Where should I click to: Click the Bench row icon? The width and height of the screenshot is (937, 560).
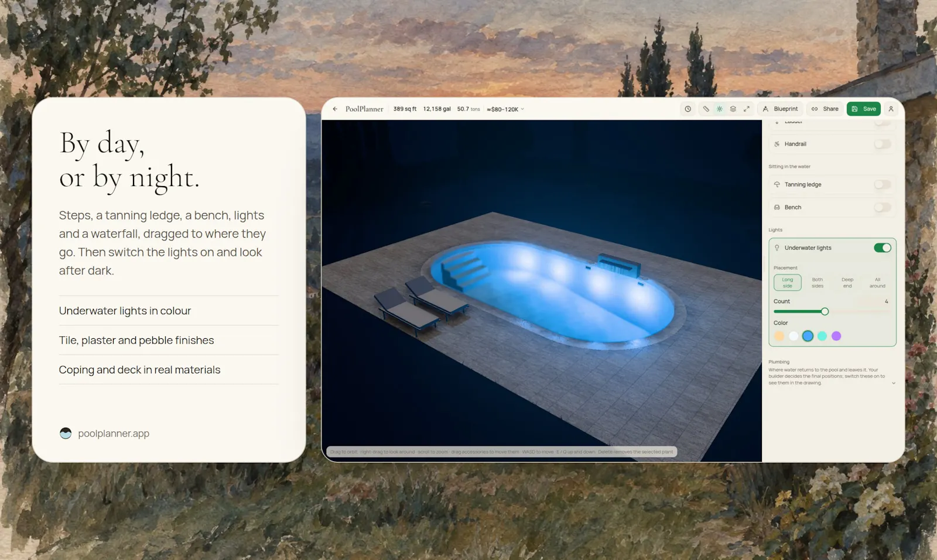pos(777,207)
